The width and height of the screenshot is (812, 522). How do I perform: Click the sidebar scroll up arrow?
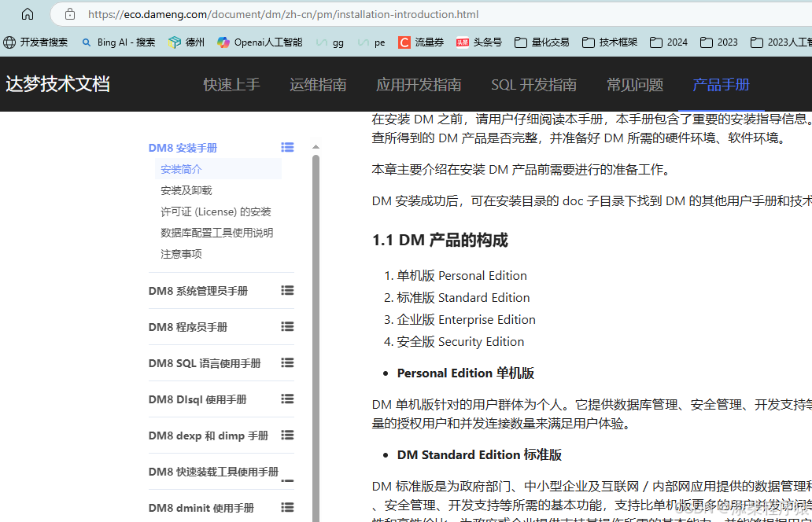[316, 147]
